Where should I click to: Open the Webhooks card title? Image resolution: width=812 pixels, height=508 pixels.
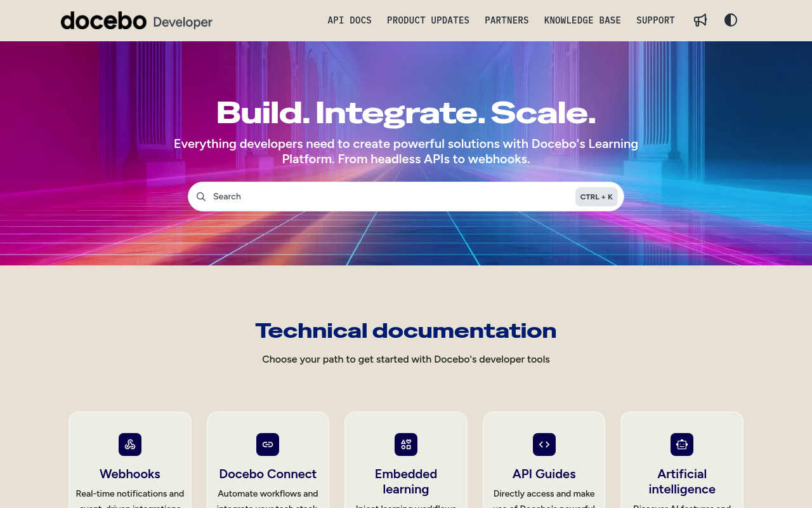(x=130, y=474)
